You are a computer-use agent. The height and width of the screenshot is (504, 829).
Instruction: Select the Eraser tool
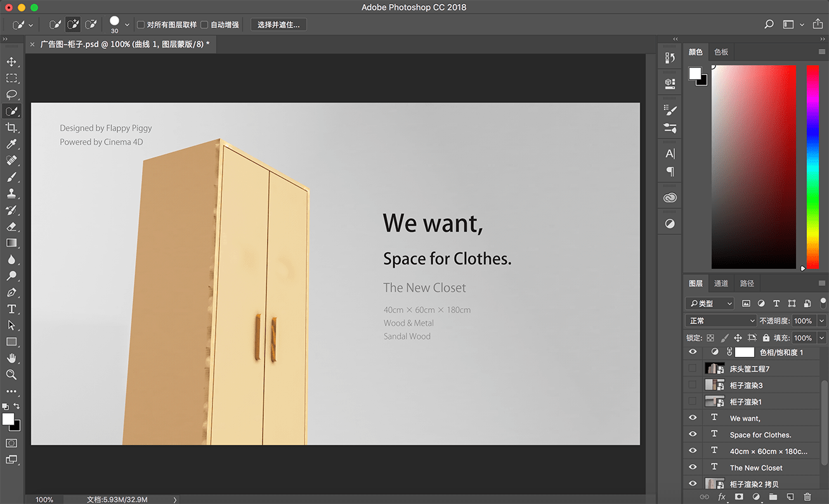click(11, 226)
